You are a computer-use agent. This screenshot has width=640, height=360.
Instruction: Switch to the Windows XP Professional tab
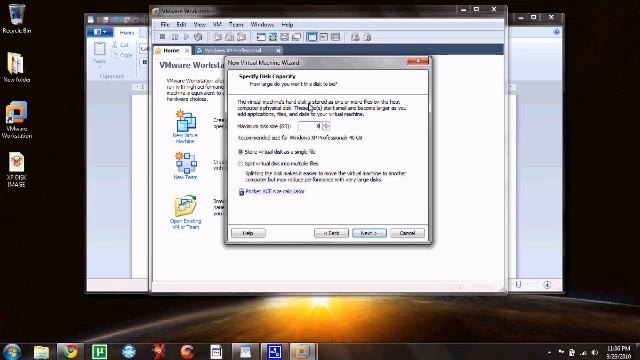[x=233, y=51]
